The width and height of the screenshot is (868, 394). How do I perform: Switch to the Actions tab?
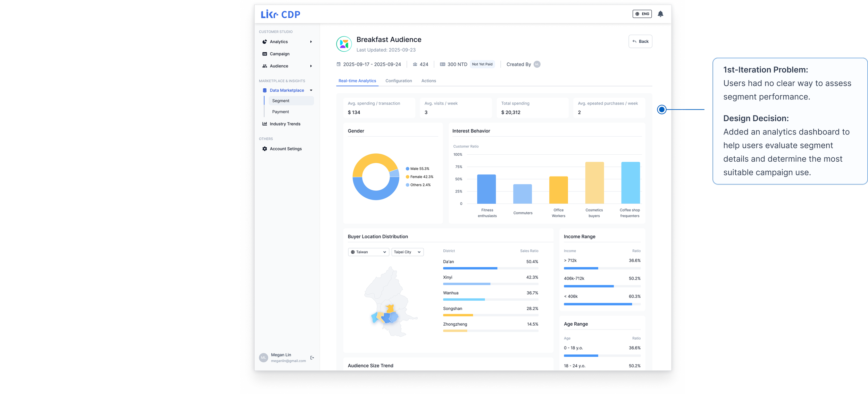[428, 81]
